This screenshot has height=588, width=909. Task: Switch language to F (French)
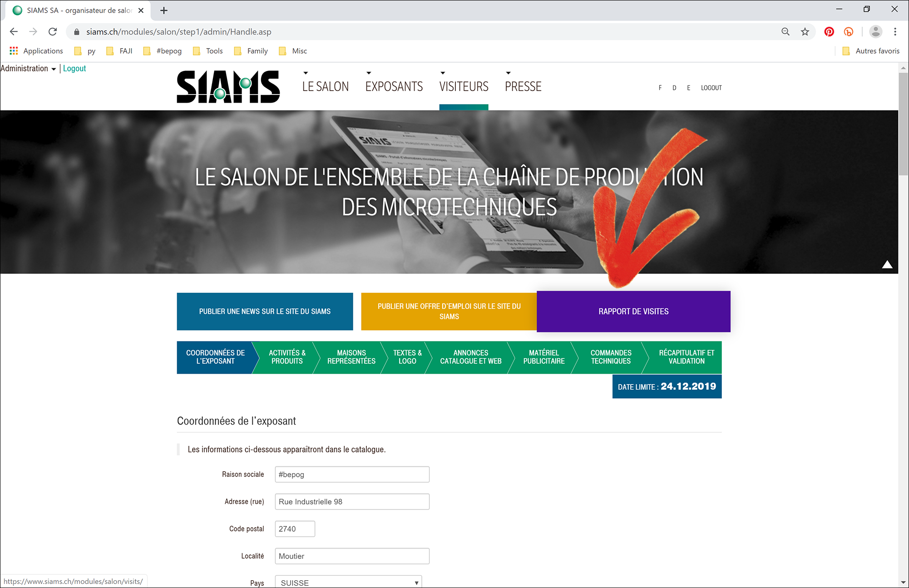click(660, 88)
